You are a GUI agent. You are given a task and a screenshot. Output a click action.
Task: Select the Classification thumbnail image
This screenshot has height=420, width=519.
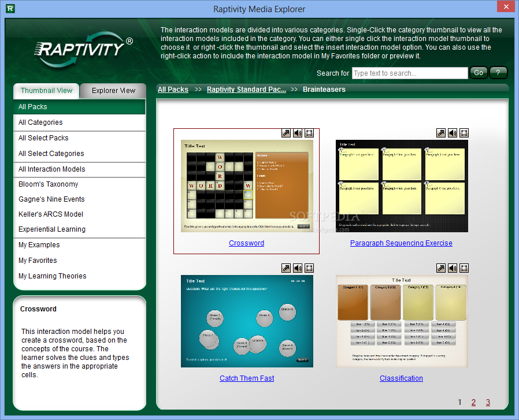tap(402, 321)
